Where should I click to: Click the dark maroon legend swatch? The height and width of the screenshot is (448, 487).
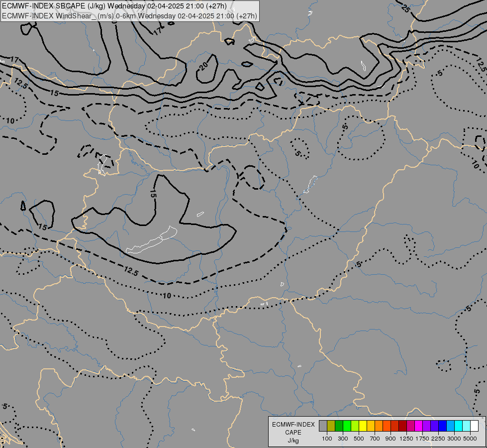pyautogui.click(x=403, y=426)
